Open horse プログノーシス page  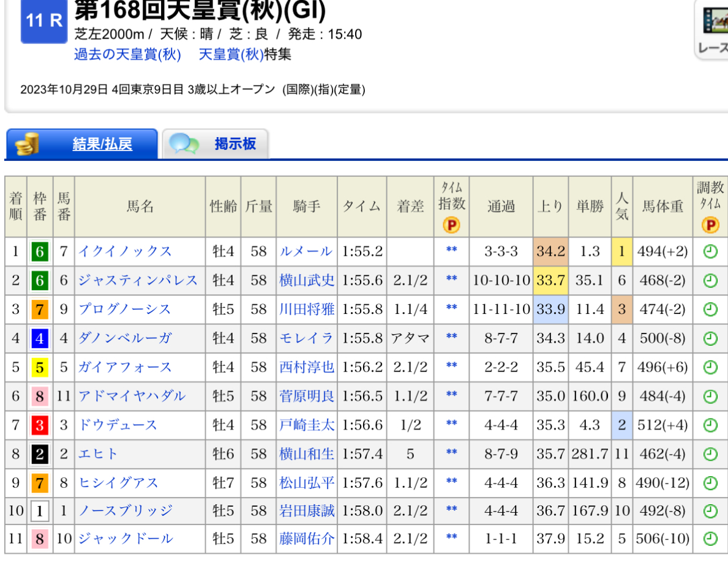pos(125,309)
